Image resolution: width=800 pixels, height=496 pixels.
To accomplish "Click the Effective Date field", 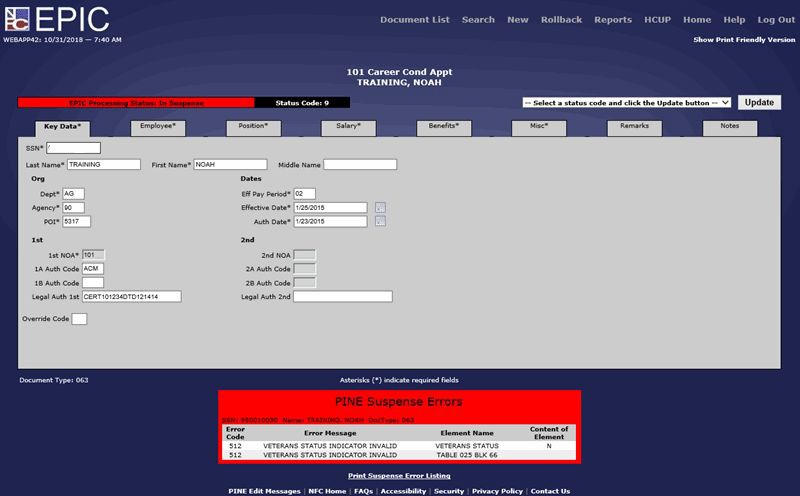I will (x=330, y=208).
